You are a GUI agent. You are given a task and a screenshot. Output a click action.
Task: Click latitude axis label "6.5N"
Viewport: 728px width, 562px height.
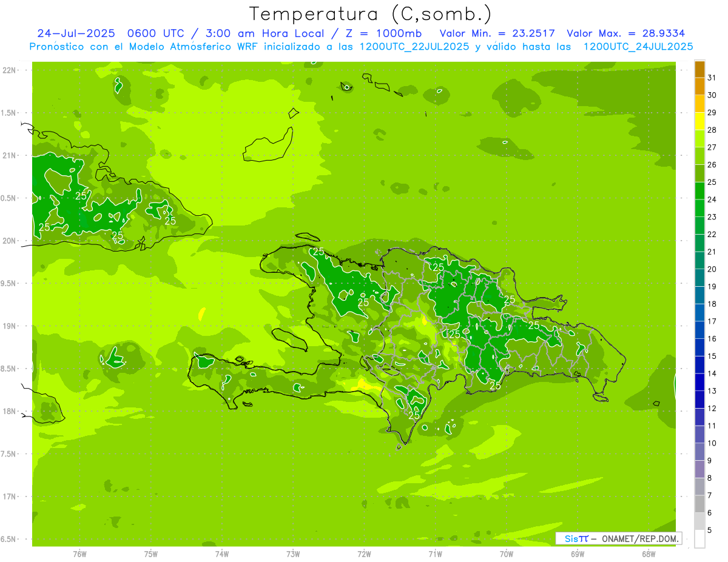9,539
